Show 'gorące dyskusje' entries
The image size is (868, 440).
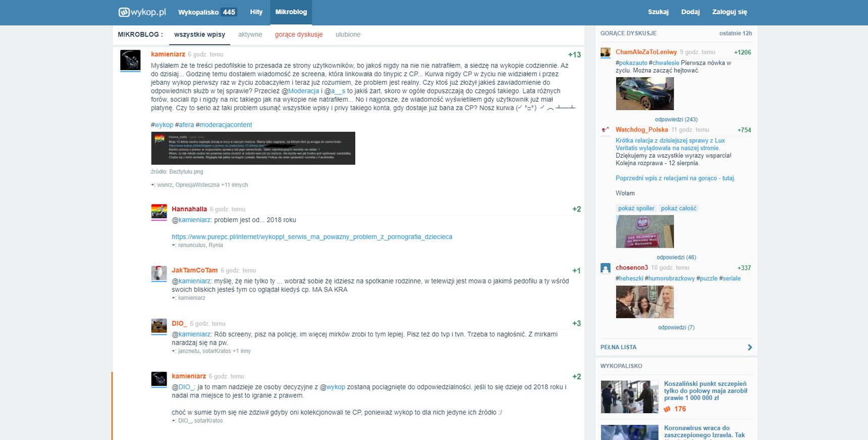pos(299,35)
